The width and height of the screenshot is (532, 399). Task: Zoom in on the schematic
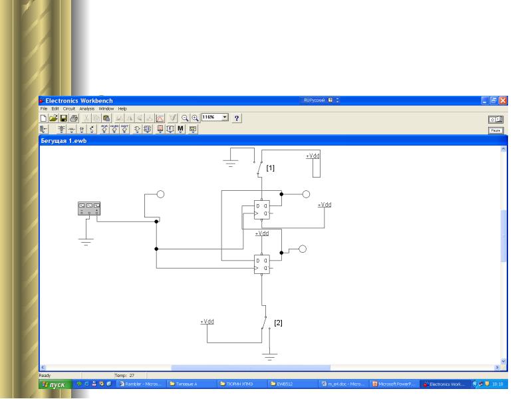pos(195,118)
